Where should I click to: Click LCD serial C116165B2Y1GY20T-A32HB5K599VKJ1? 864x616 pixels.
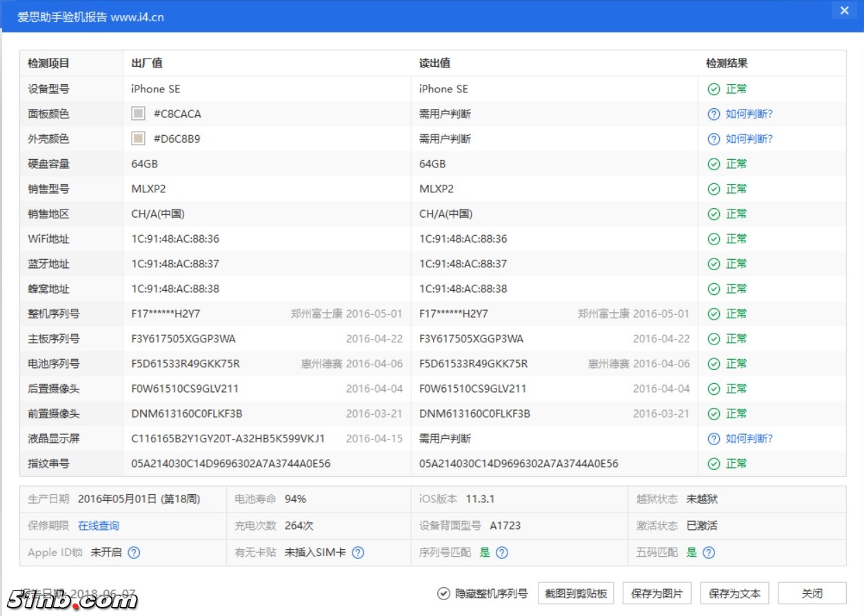228,439
